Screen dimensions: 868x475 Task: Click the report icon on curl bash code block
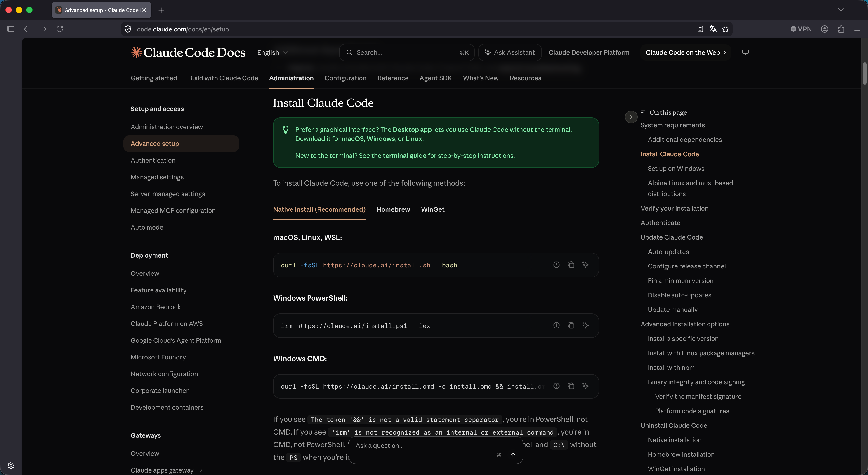click(556, 265)
